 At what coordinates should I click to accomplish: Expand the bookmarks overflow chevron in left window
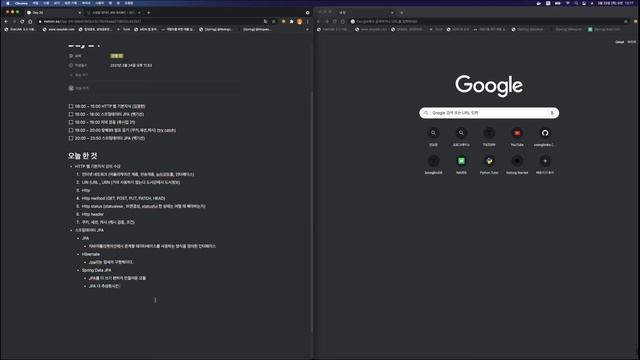(307, 29)
